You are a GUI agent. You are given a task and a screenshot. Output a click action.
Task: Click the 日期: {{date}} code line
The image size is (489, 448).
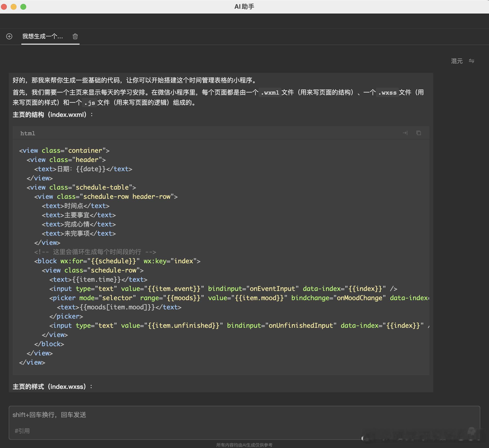tap(83, 169)
